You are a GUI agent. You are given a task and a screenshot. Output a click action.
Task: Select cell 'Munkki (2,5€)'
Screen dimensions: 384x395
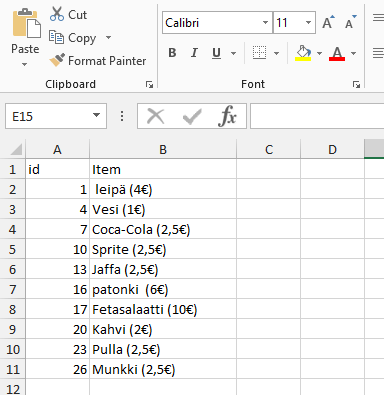[163, 369]
